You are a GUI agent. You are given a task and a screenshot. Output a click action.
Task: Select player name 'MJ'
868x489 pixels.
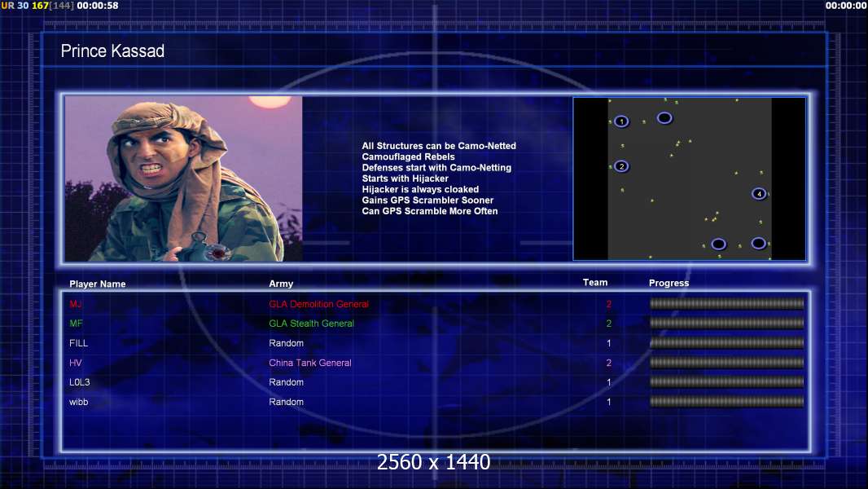[x=76, y=304]
